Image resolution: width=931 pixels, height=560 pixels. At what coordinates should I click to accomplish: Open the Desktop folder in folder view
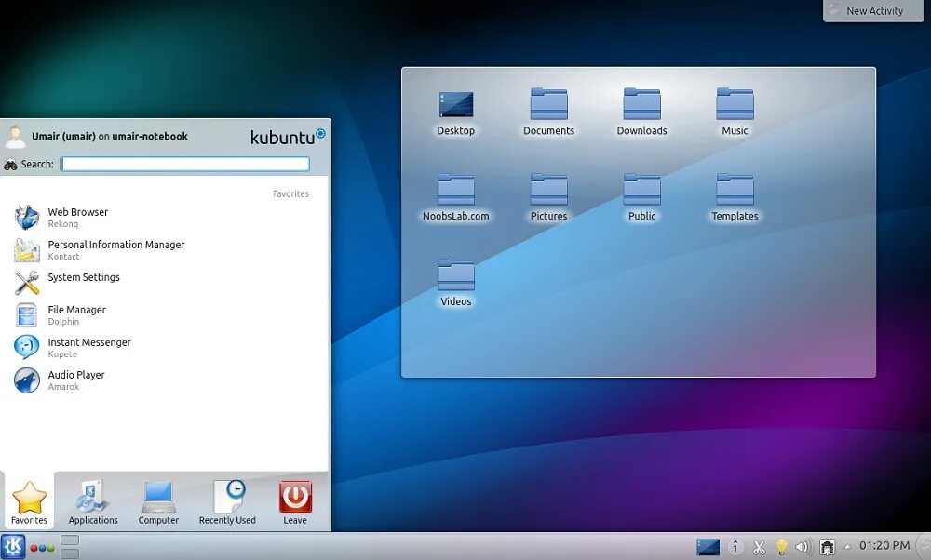click(x=456, y=113)
